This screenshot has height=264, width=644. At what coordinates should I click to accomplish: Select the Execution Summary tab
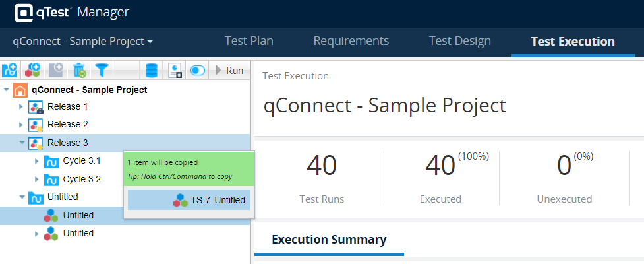[329, 240]
